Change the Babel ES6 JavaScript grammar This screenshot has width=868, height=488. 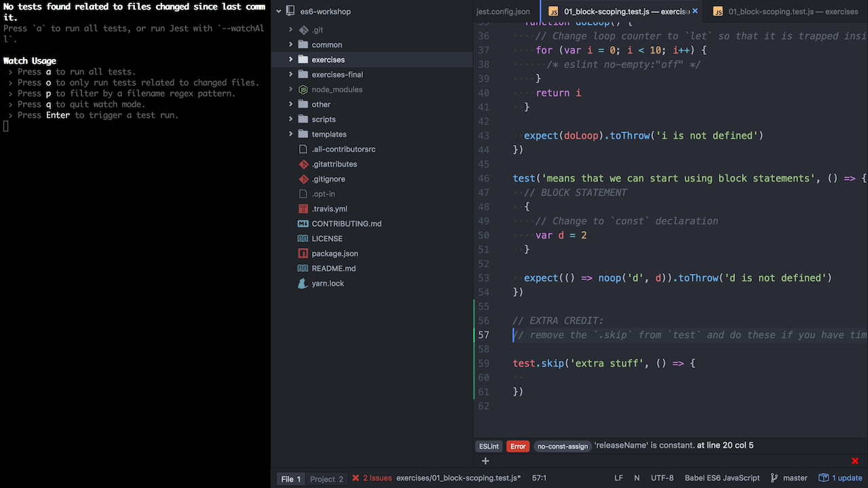[722, 479]
